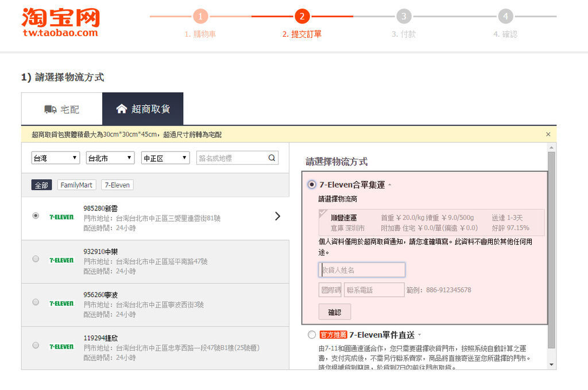Viewport: 588px width, 390px height.
Task: Click the 確認 confirm button
Action: click(335, 311)
